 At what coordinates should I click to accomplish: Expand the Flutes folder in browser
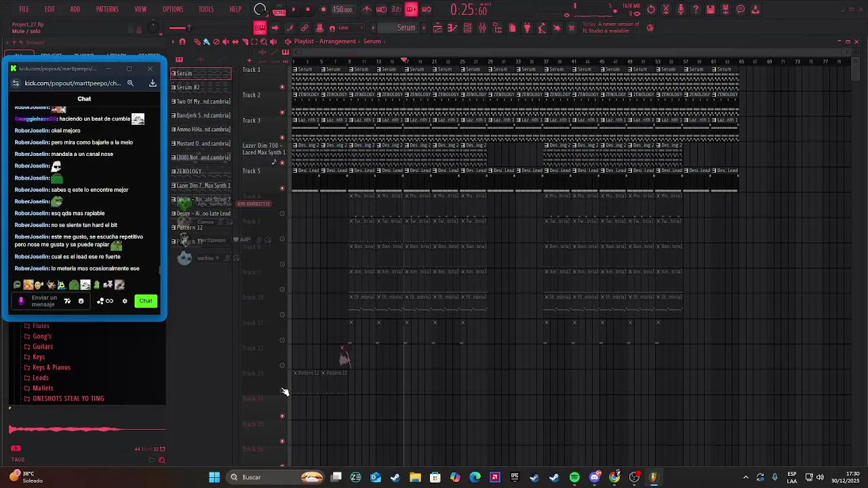click(41, 326)
